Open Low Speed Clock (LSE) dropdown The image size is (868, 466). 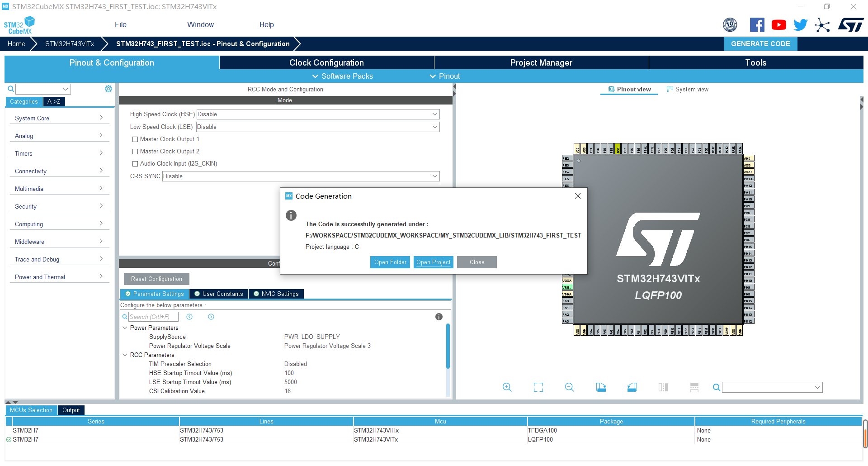tap(318, 127)
